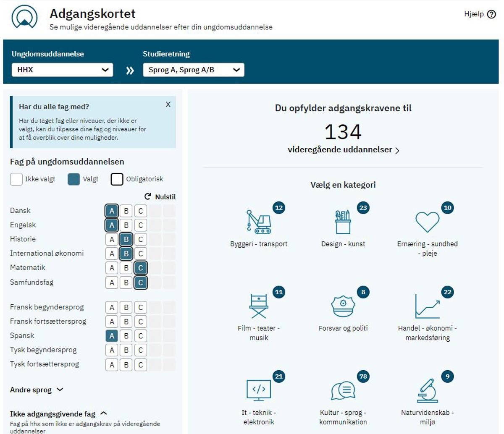This screenshot has height=434, width=504.
Task: Select the Handel - økonomi chart icon
Action: pyautogui.click(x=427, y=306)
